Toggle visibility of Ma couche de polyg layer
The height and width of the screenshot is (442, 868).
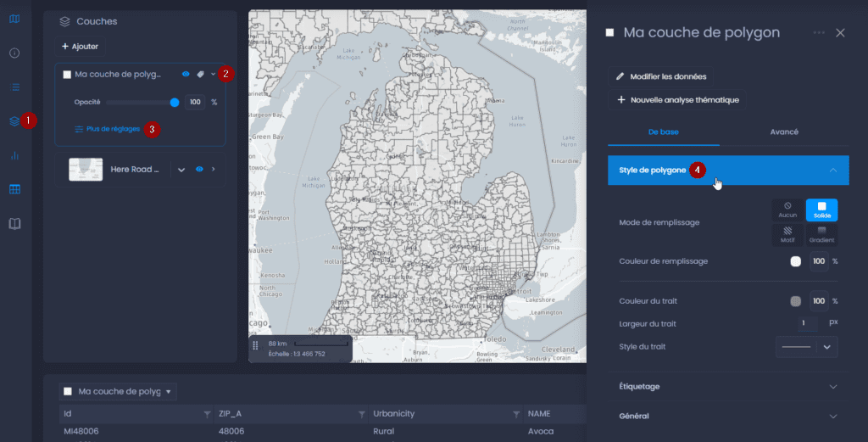point(186,74)
